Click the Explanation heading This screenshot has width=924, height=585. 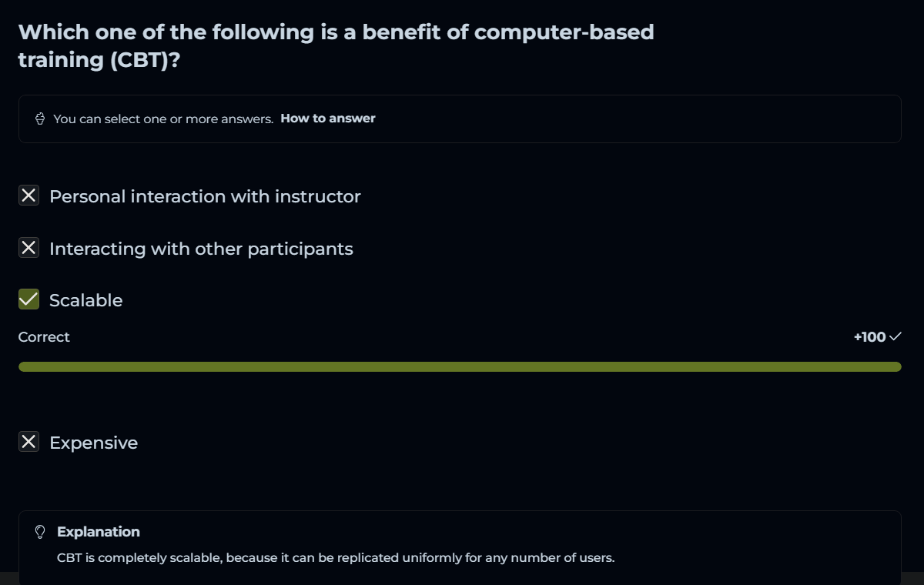tap(99, 532)
